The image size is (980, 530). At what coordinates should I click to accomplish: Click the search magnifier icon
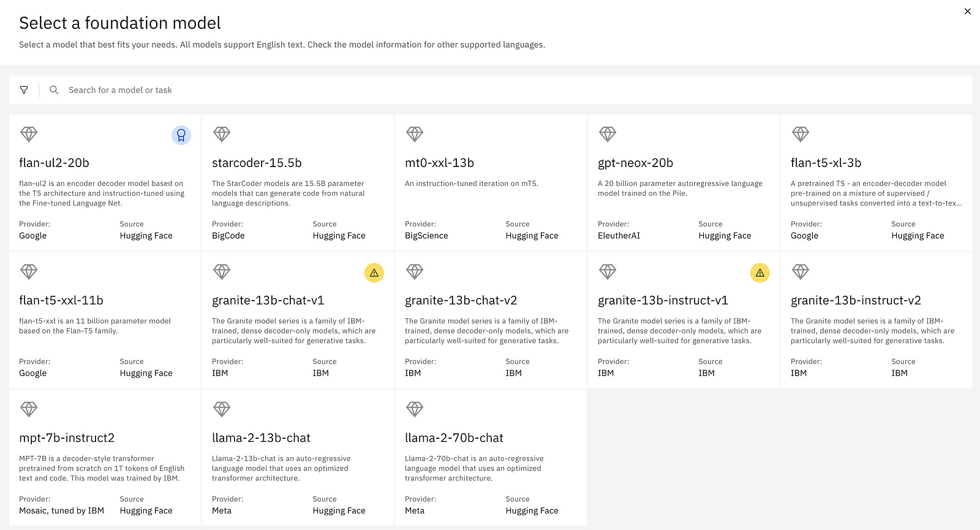54,90
